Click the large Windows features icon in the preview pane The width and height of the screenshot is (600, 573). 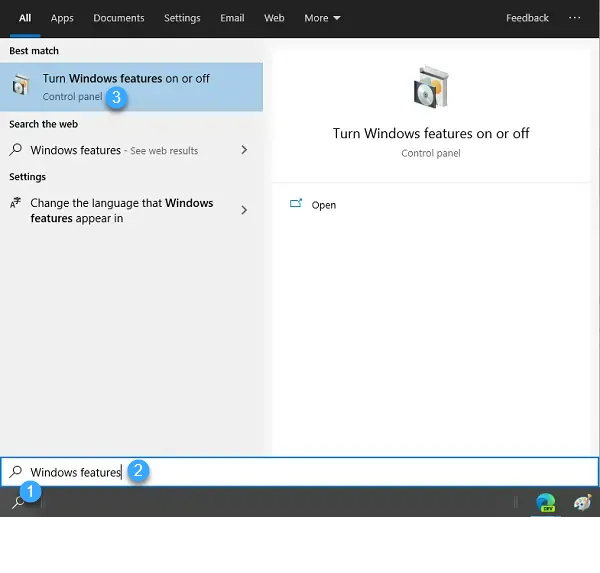point(431,87)
